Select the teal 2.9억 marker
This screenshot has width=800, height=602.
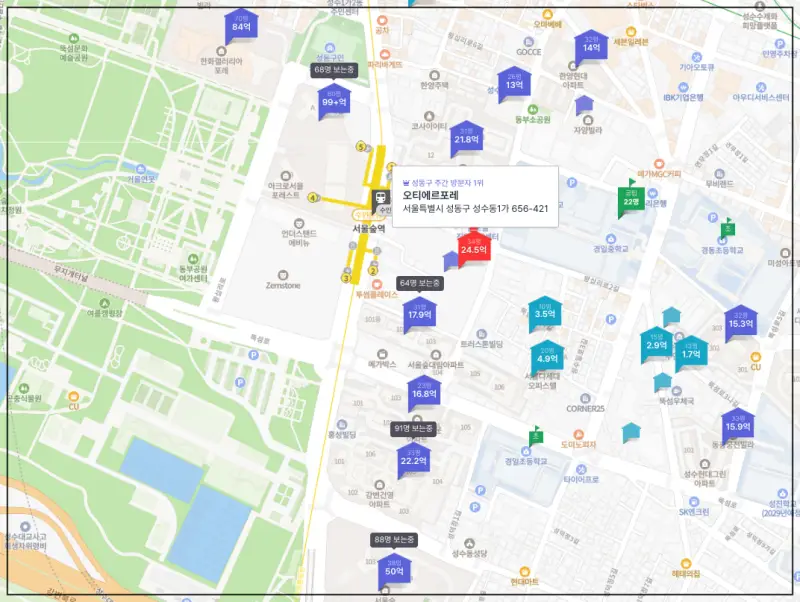point(657,344)
